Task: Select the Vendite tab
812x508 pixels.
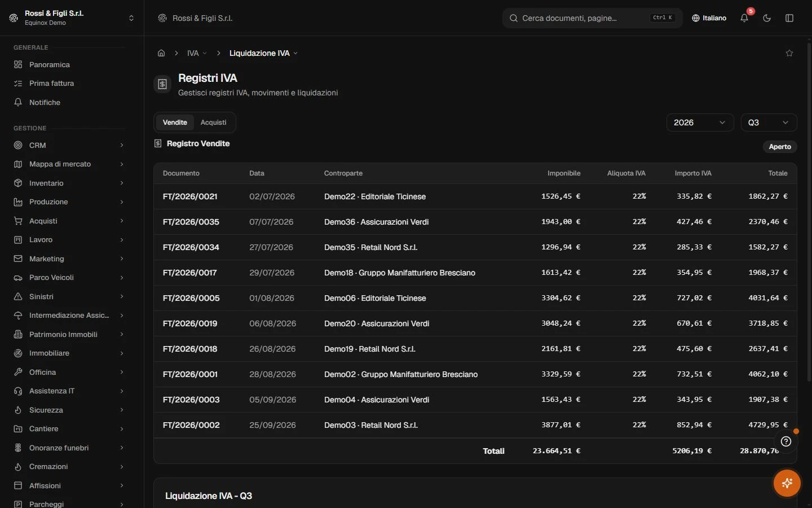Action: click(x=175, y=122)
